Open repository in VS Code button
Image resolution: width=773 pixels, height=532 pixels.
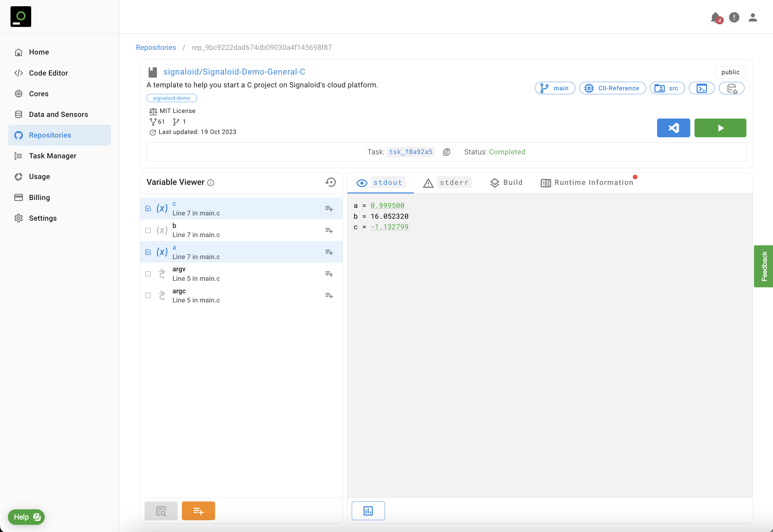click(673, 128)
